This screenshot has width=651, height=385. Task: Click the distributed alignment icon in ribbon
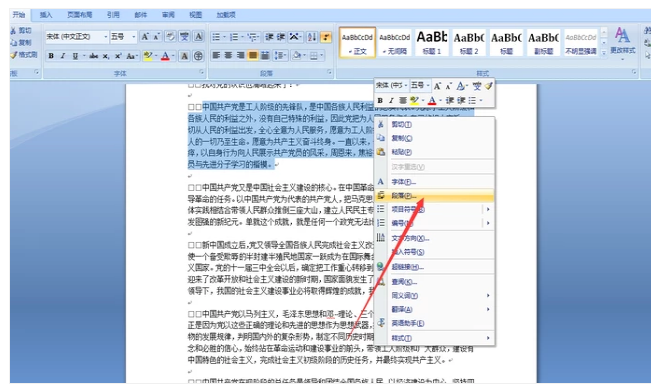click(x=265, y=56)
